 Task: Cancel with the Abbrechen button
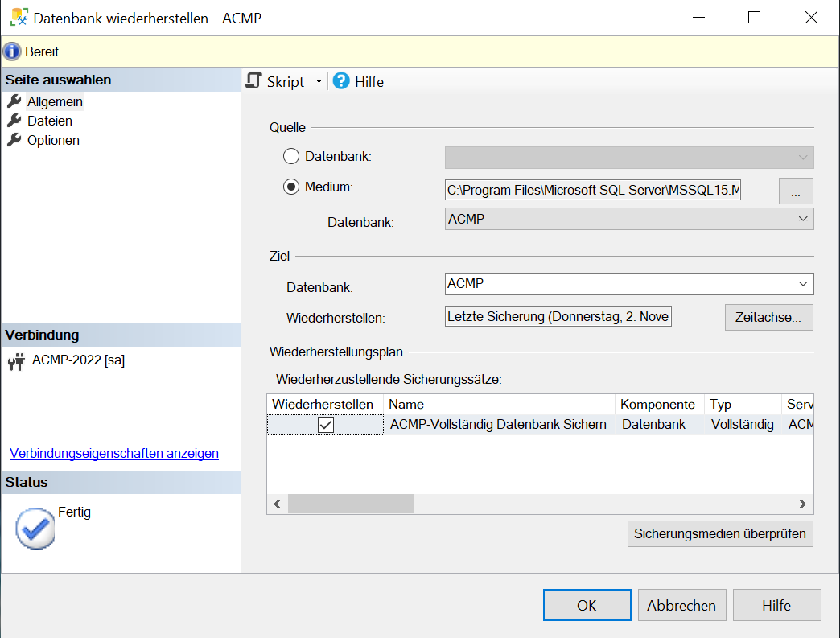coord(681,605)
